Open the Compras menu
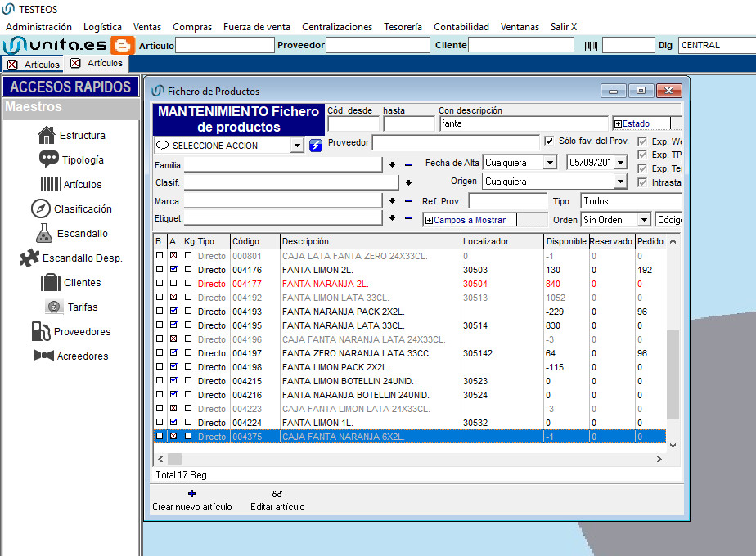Viewport: 756px width, 556px height. pos(192,27)
